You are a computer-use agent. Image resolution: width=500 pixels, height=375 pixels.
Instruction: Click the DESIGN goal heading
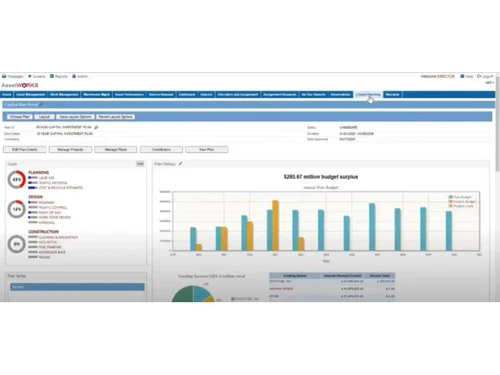(35, 197)
